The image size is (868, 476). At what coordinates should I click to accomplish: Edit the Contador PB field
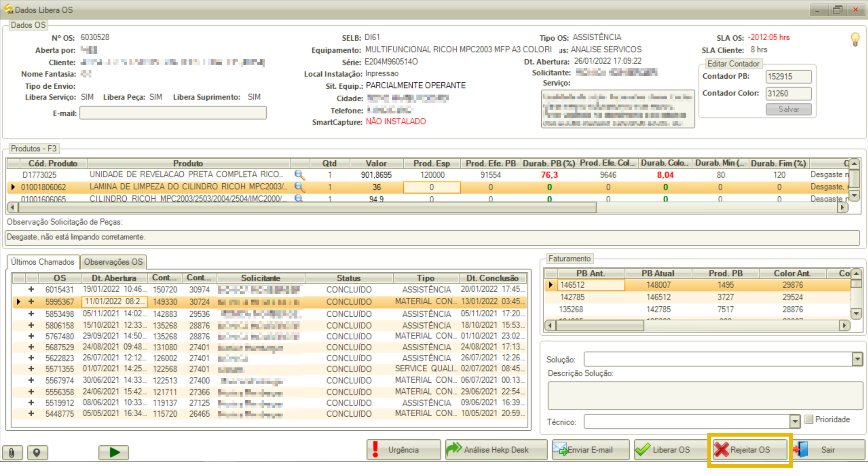788,76
